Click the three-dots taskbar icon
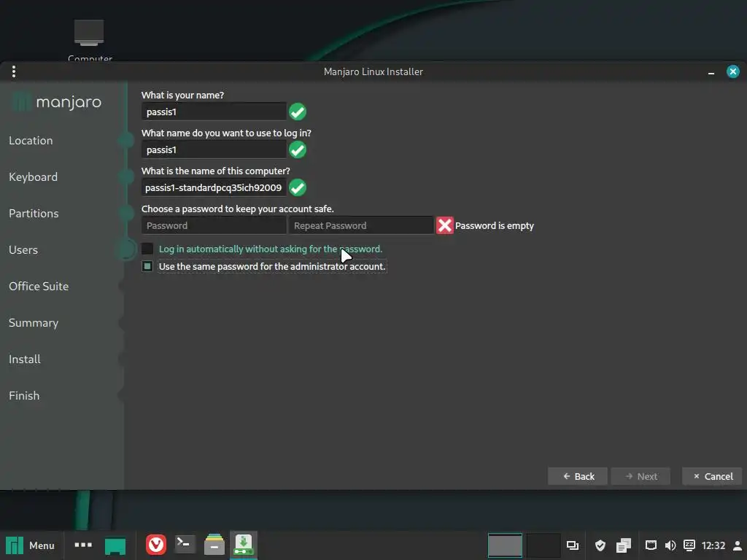This screenshot has height=560, width=747. [x=83, y=545]
